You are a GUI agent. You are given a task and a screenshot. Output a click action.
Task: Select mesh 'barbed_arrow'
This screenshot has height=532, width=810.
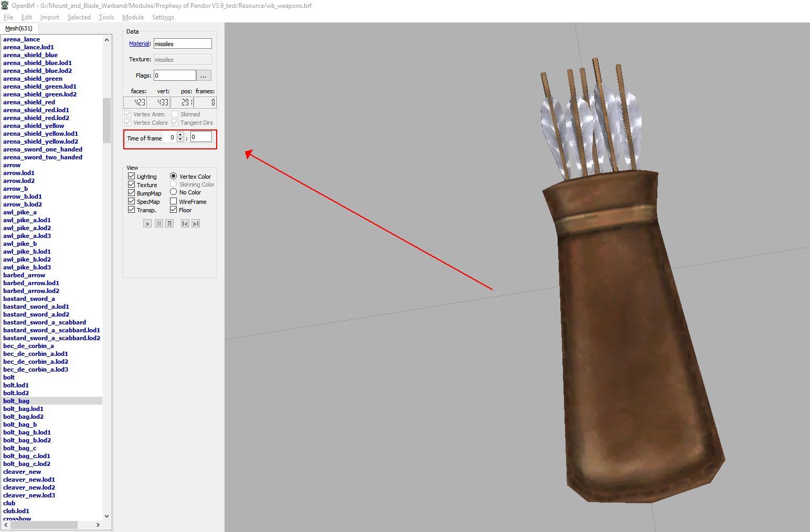click(x=24, y=275)
